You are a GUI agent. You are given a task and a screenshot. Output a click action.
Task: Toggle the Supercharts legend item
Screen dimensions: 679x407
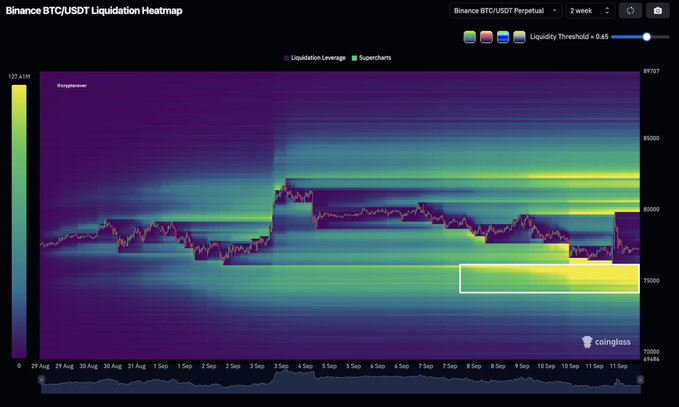pos(372,58)
